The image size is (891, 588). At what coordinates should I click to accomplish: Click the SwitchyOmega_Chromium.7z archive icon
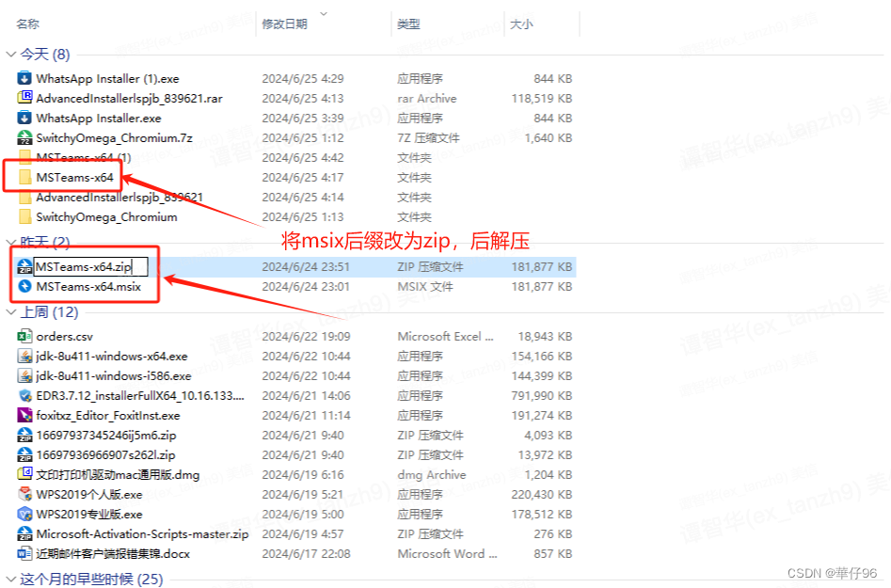(24, 138)
